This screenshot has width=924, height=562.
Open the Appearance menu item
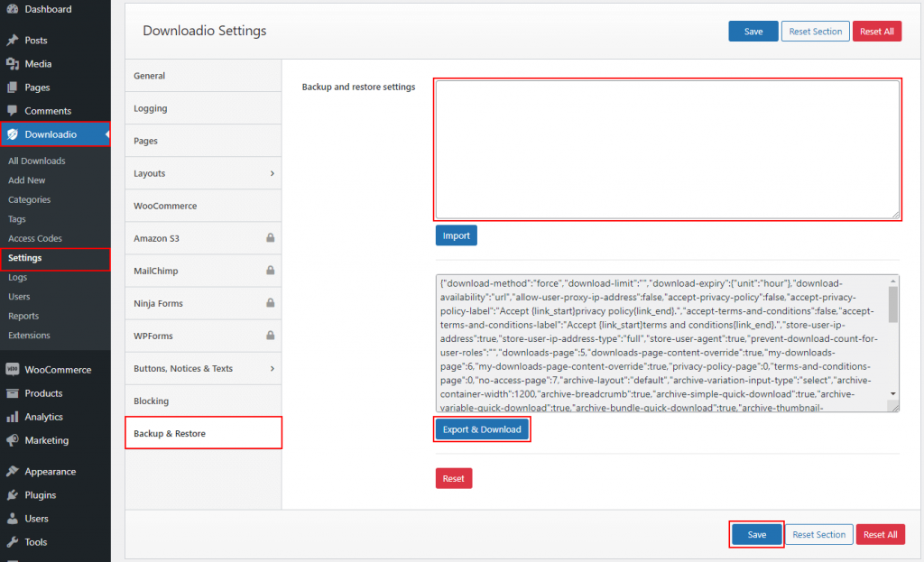pyautogui.click(x=55, y=471)
